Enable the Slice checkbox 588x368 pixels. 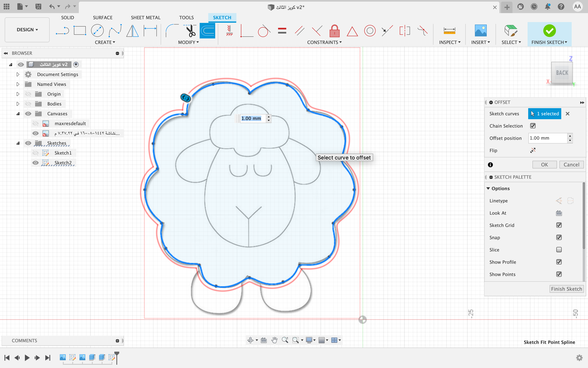click(x=559, y=250)
